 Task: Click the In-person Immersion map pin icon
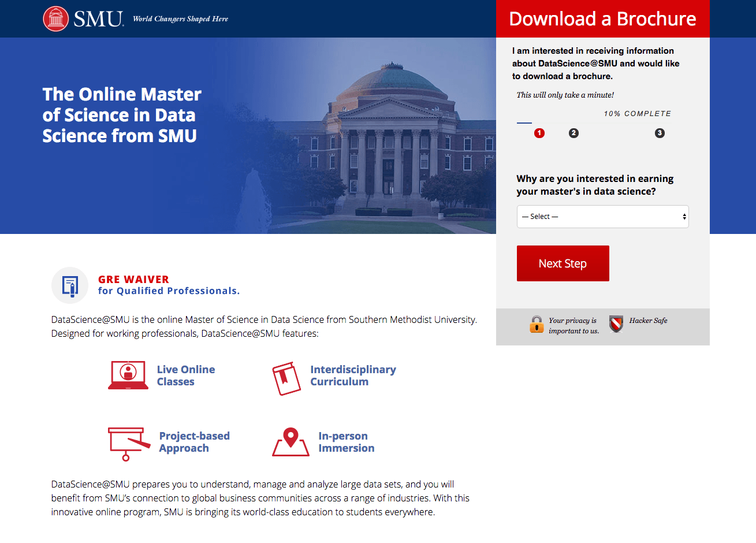[x=291, y=442]
